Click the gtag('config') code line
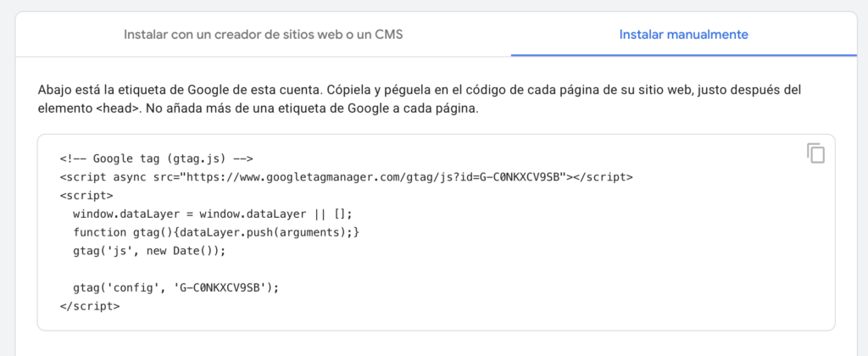 point(175,287)
